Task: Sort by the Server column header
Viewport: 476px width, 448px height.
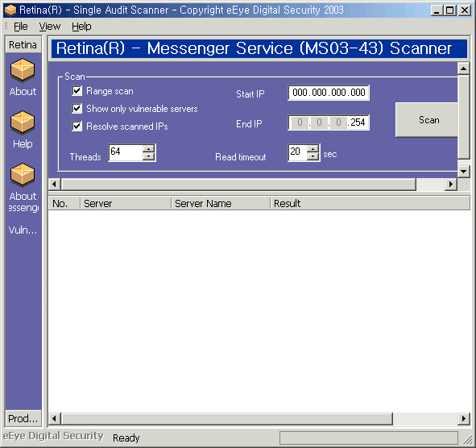Action: (x=126, y=203)
